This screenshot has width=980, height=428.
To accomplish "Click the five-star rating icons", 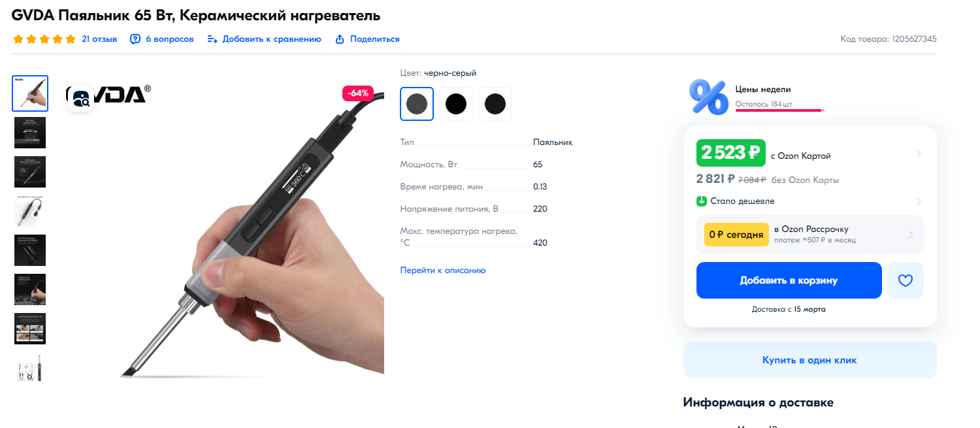I will (44, 39).
